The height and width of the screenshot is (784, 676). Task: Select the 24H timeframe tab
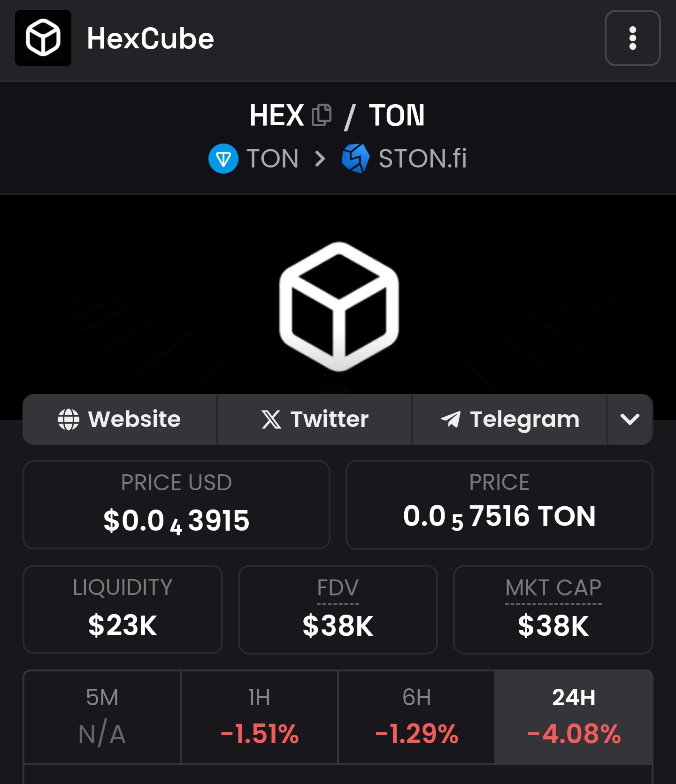click(x=574, y=717)
